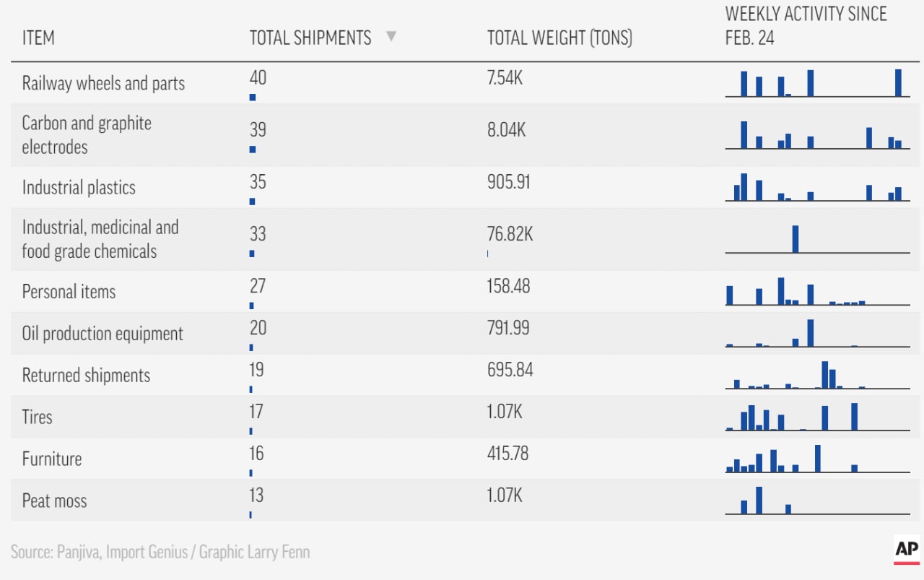Click the source credit text

pos(160,553)
